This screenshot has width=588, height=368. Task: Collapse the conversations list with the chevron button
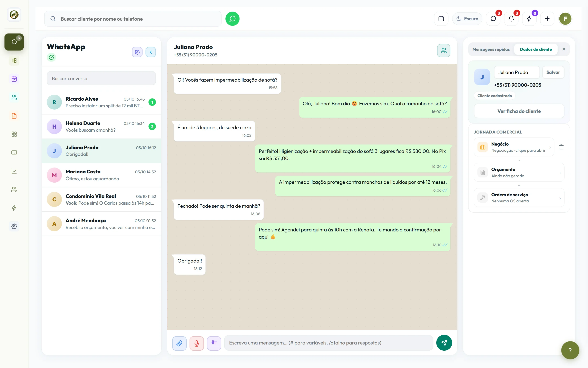click(x=151, y=52)
